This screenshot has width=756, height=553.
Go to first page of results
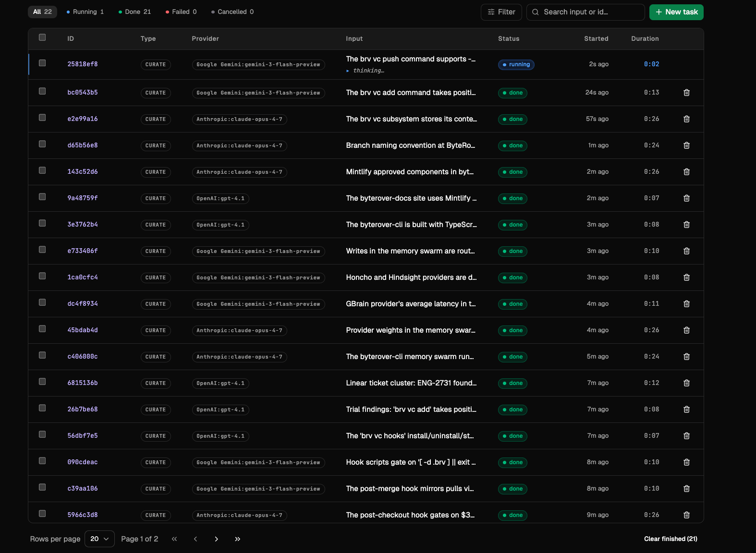pyautogui.click(x=174, y=539)
